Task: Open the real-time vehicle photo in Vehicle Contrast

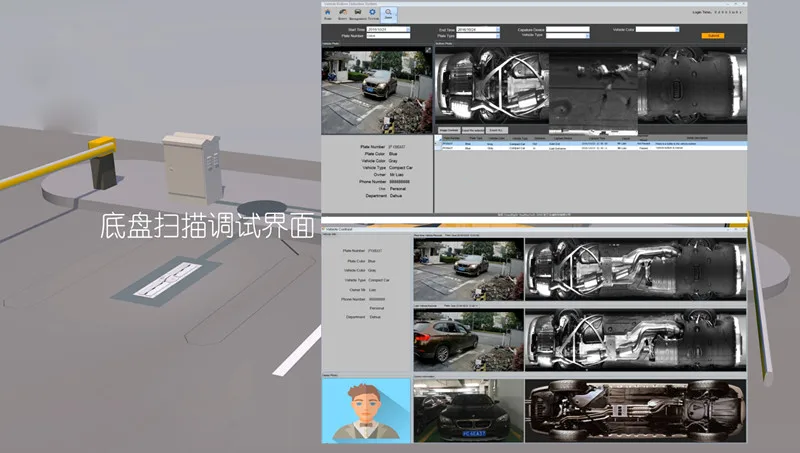Action: click(x=468, y=269)
